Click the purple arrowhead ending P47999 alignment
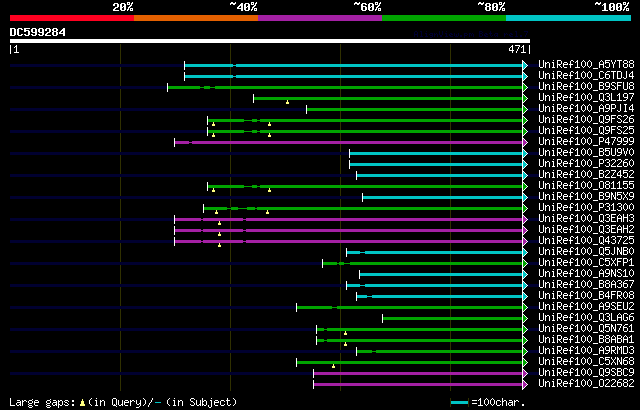 click(x=525, y=142)
